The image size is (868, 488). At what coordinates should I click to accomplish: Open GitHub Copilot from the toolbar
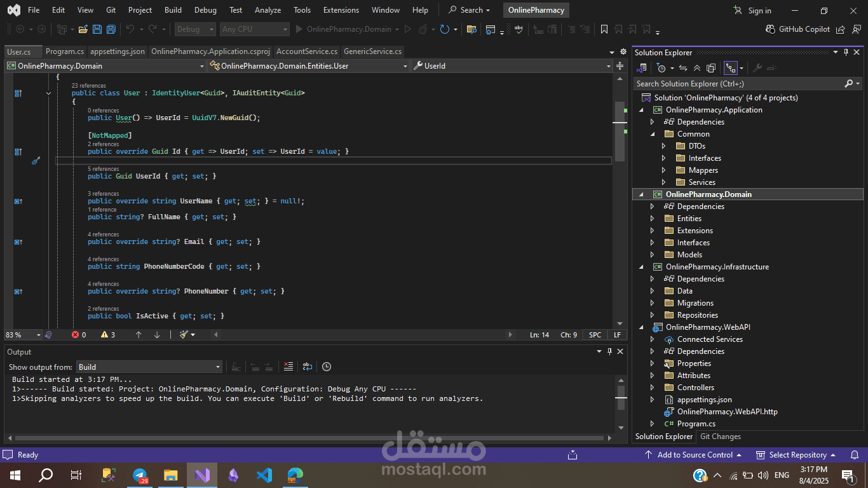pyautogui.click(x=798, y=29)
